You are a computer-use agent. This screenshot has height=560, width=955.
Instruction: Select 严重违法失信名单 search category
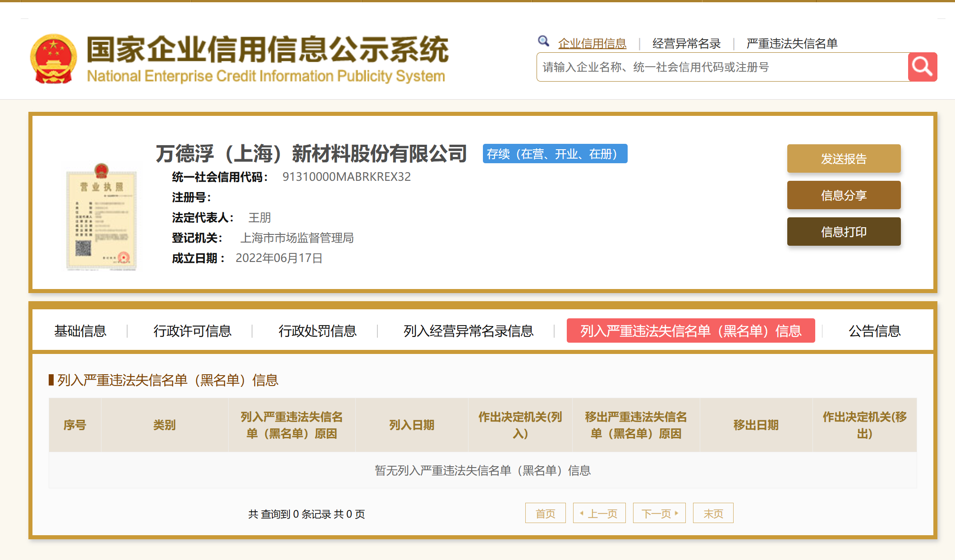[792, 44]
